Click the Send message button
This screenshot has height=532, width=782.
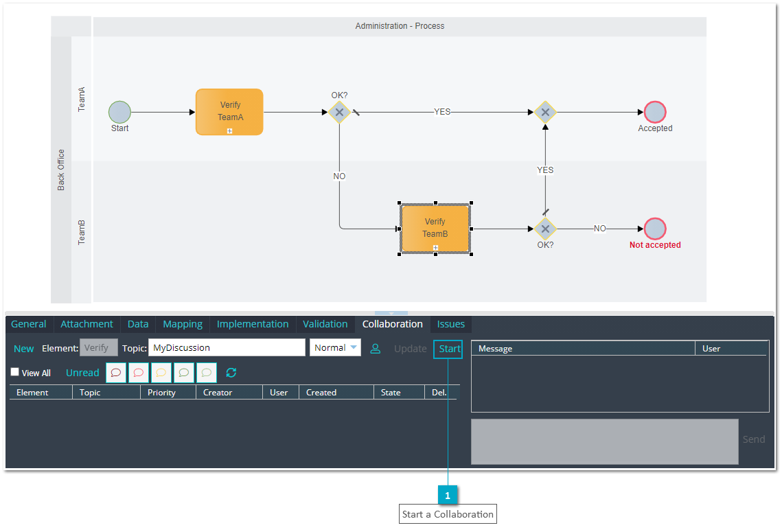(754, 439)
